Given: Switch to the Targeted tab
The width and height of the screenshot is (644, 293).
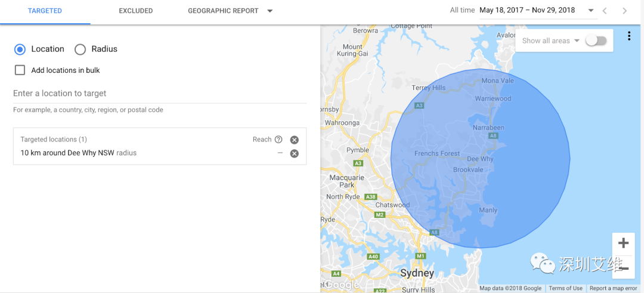Looking at the screenshot, I should click(45, 11).
